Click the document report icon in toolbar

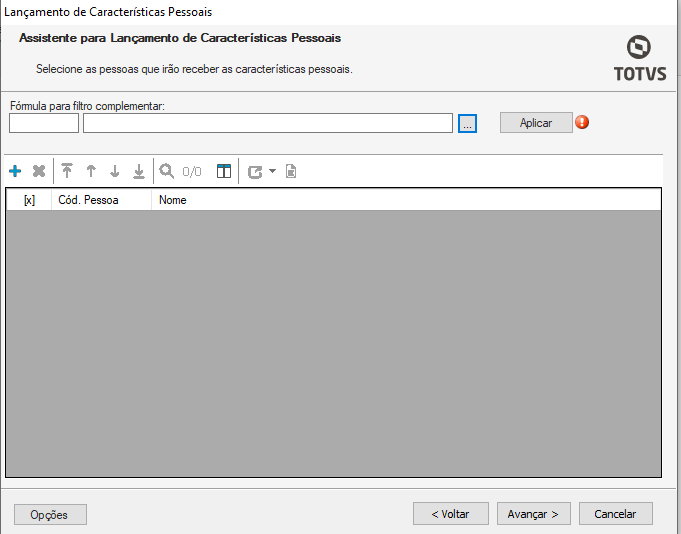click(x=291, y=172)
